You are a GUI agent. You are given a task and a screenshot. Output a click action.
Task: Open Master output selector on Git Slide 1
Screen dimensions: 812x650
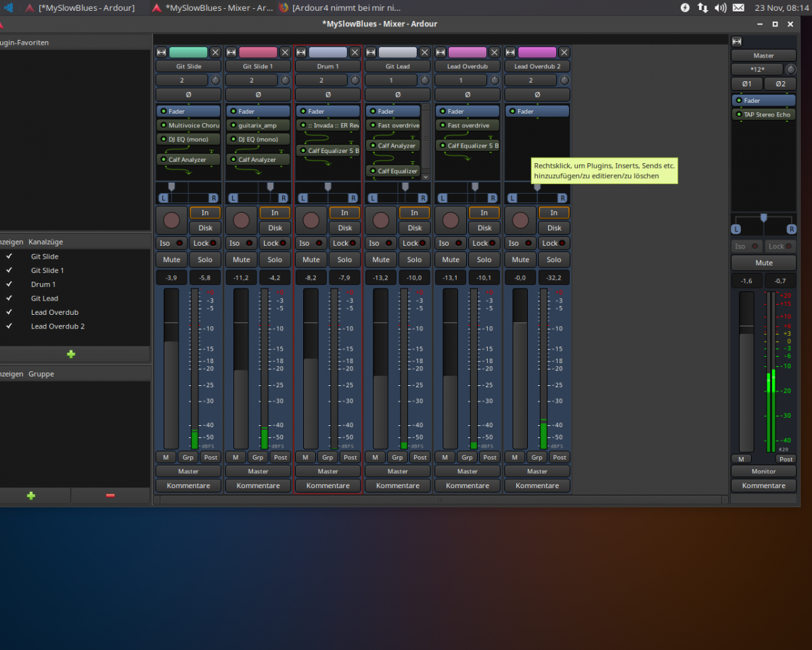(x=258, y=471)
